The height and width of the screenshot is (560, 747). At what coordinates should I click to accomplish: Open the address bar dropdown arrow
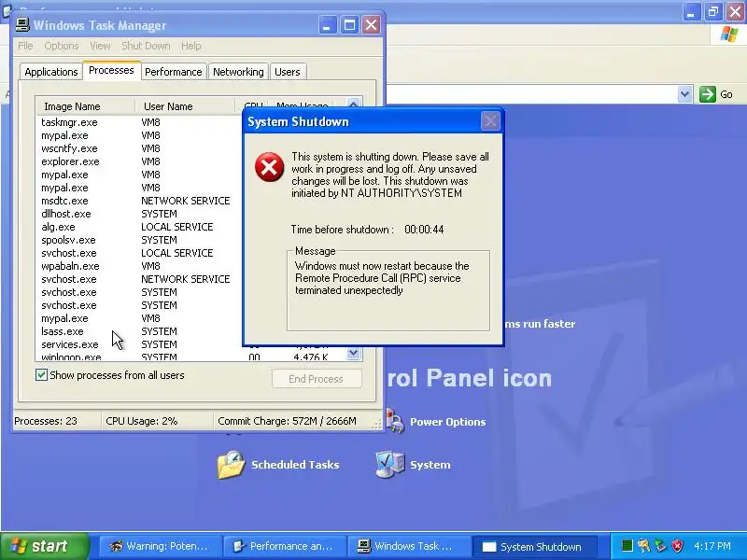684,94
